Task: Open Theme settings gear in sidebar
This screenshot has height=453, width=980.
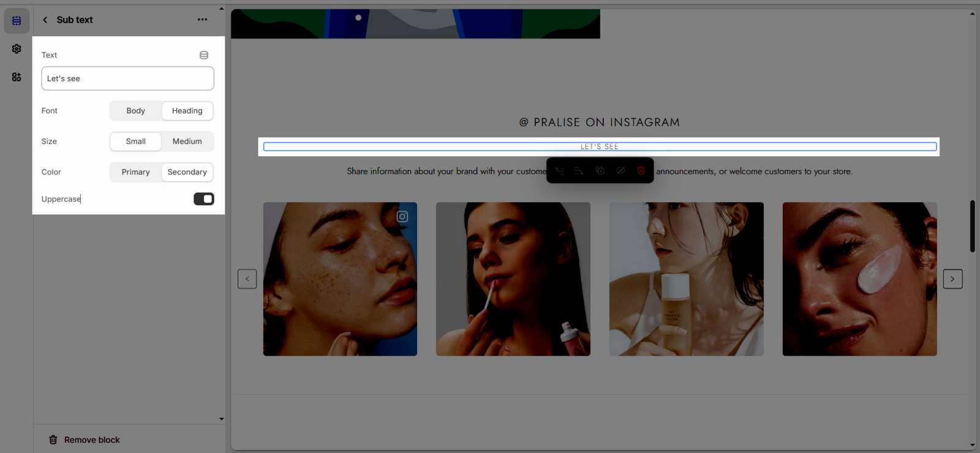Action: (x=17, y=49)
